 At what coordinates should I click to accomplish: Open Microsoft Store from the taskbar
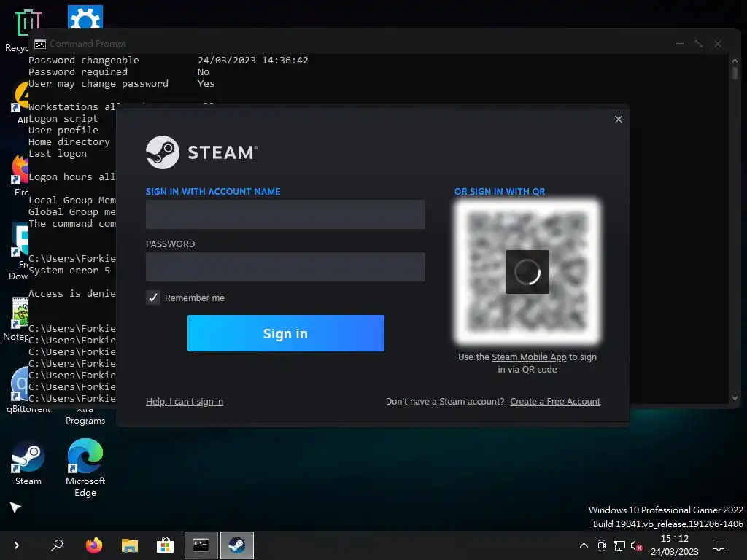pos(166,545)
